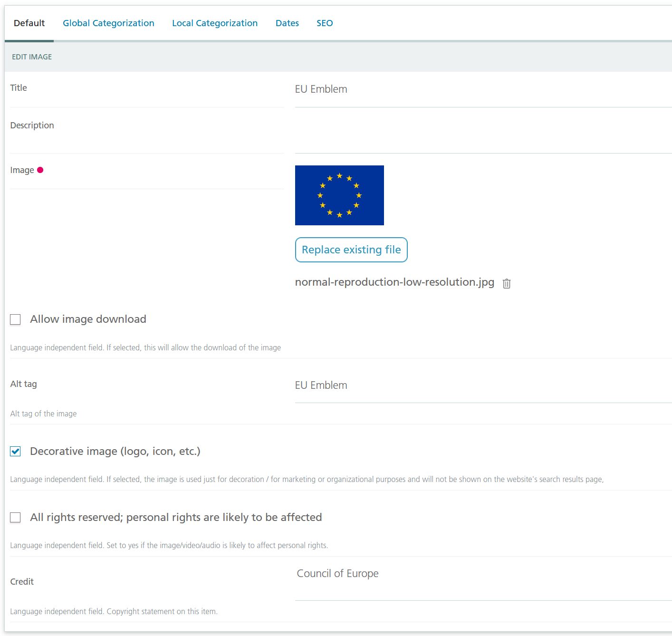Switch to the Default tab
This screenshot has width=672, height=636.
coord(29,23)
